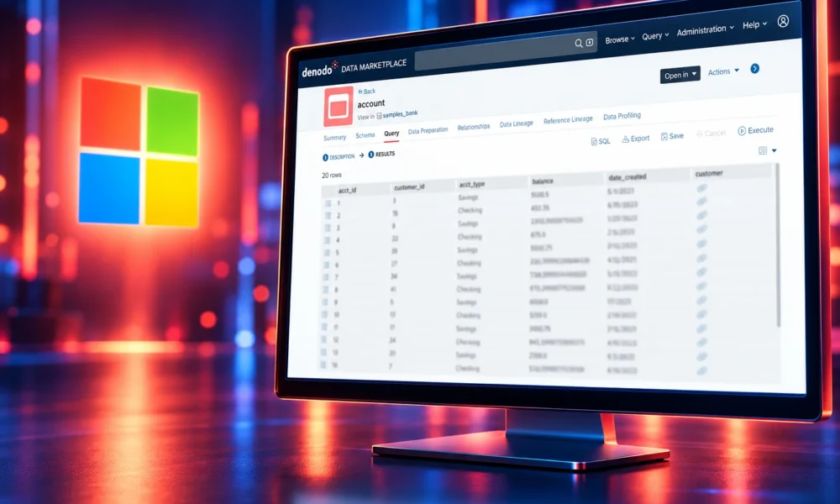840x504 pixels.
Task: Expand the Query menu in top bar
Action: click(x=655, y=36)
